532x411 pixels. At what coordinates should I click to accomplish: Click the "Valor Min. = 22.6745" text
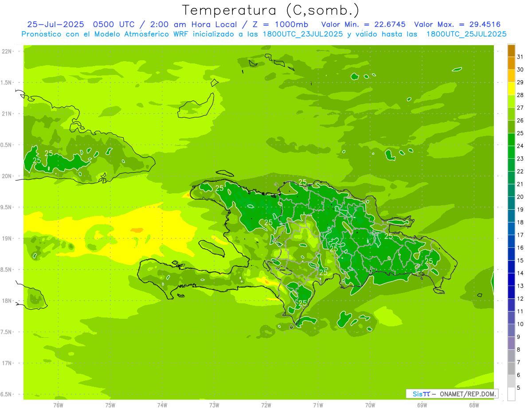tap(364, 24)
